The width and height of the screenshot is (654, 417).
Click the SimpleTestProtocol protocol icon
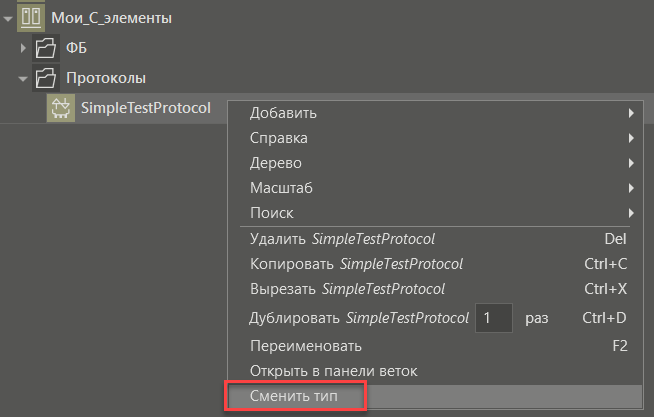[61, 108]
